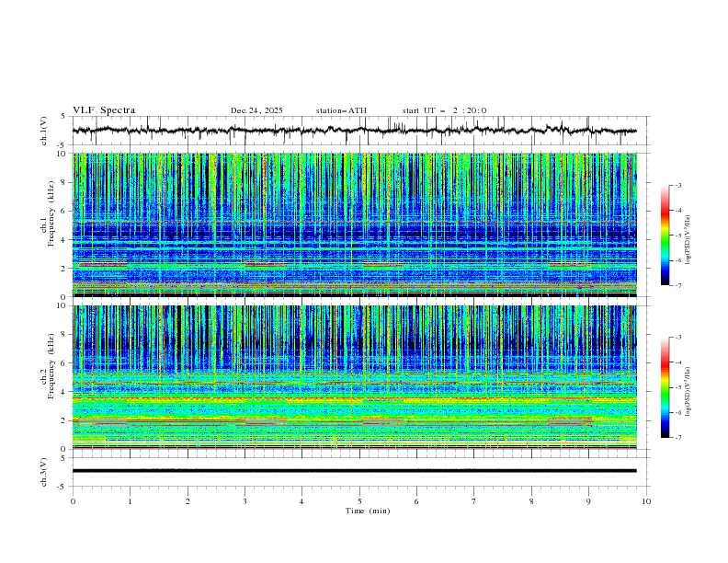Viewport: 728px width, 563px height.
Task: Click the ch.2 spectrogram panel
Action: 358,377
